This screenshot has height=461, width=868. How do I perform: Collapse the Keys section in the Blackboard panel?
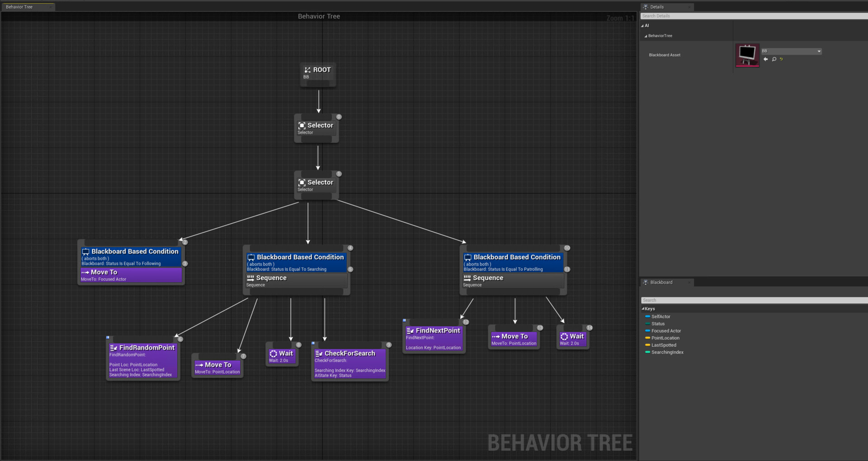coord(644,309)
